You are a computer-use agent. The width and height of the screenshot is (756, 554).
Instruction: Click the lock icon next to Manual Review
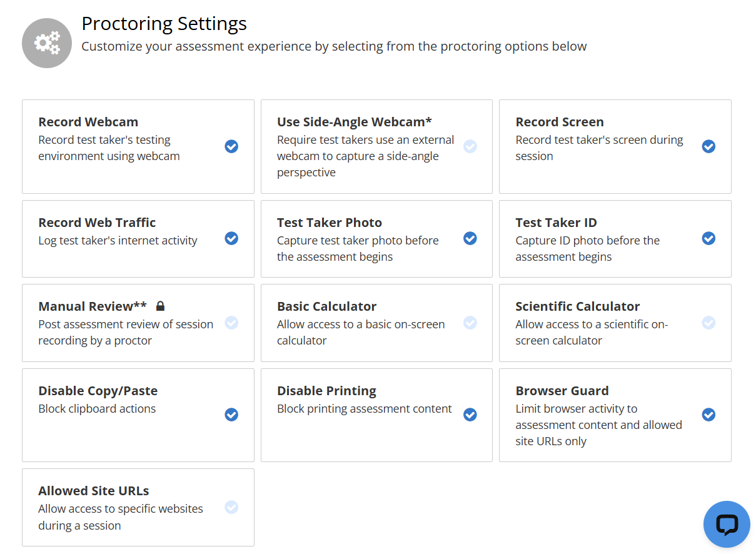160,306
